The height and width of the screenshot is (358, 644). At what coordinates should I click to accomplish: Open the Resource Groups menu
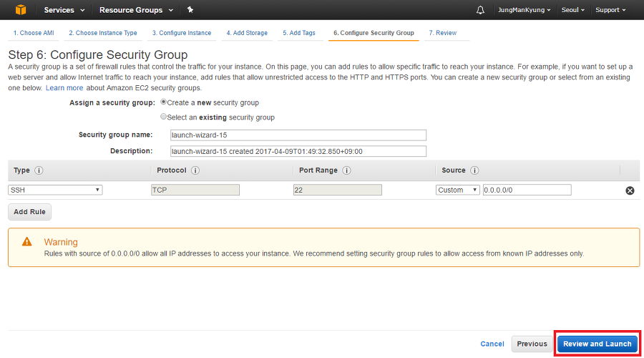(135, 10)
